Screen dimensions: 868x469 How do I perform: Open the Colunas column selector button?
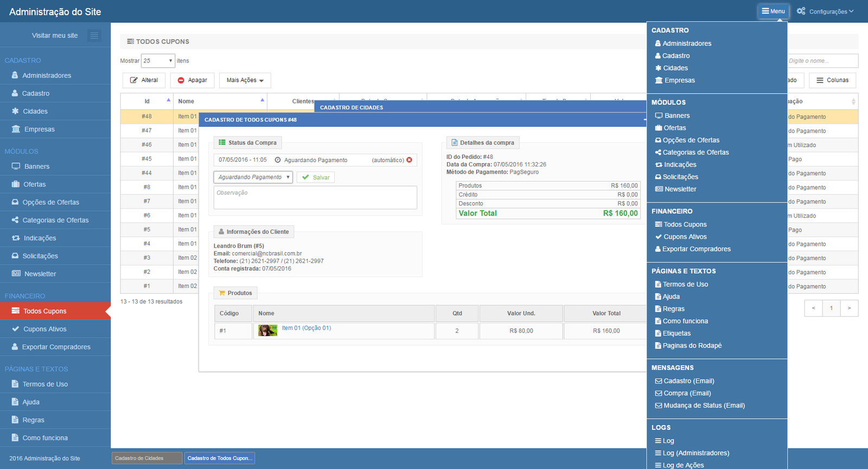click(x=833, y=80)
